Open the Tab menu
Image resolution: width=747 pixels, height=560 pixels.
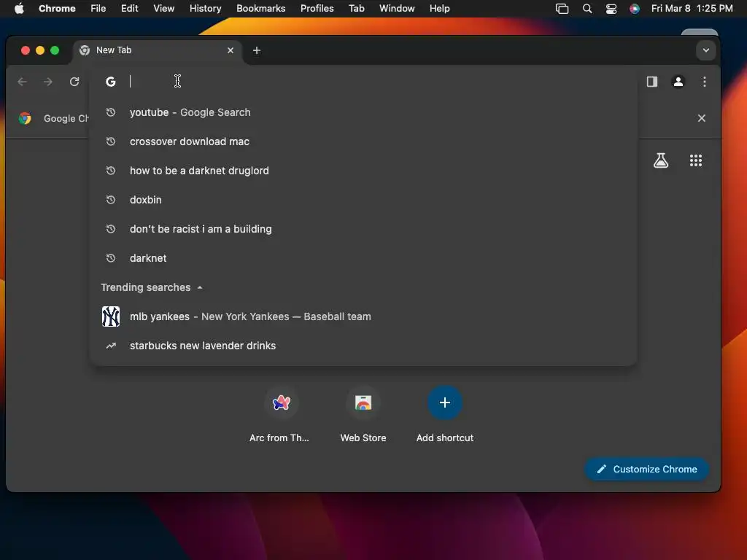point(356,9)
